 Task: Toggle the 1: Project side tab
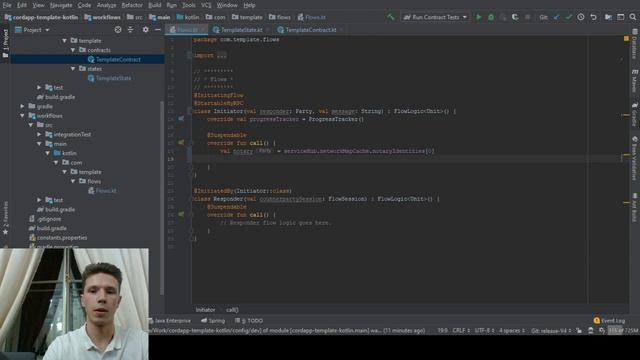click(x=5, y=43)
